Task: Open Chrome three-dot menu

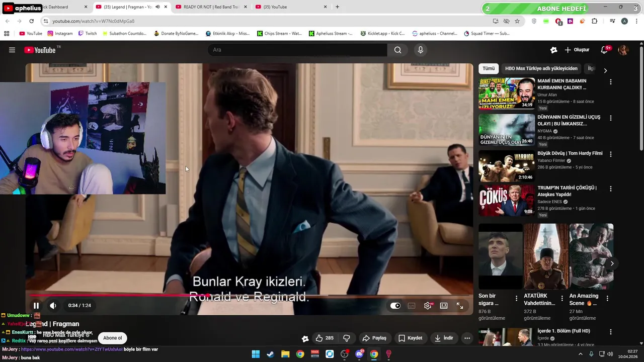Action: pos(636,21)
